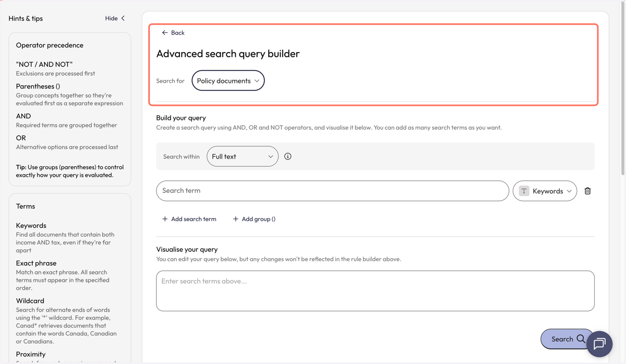Select the 'Hints & tips' heading
The height and width of the screenshot is (364, 626).
pos(26,18)
